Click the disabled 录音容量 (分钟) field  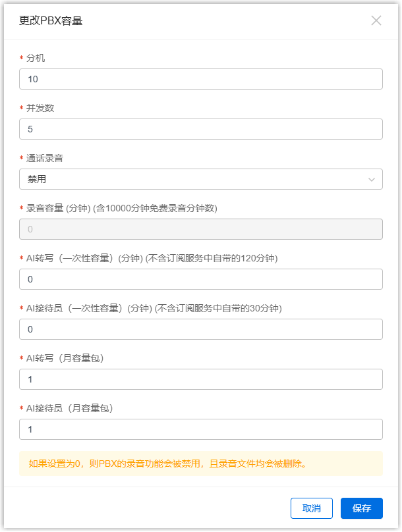click(x=201, y=229)
